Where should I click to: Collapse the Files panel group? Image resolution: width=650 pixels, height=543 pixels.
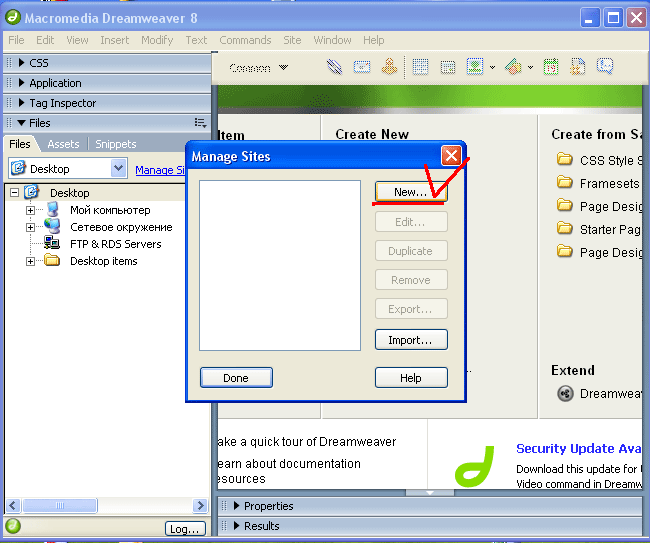22,123
